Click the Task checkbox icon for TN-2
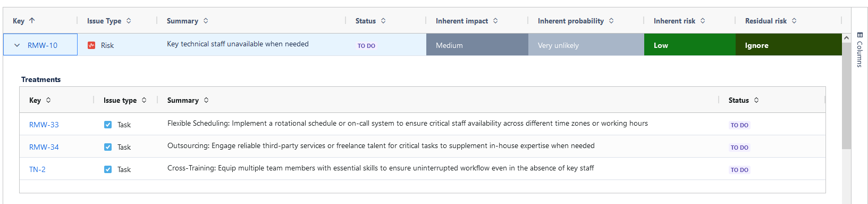 [x=108, y=169]
